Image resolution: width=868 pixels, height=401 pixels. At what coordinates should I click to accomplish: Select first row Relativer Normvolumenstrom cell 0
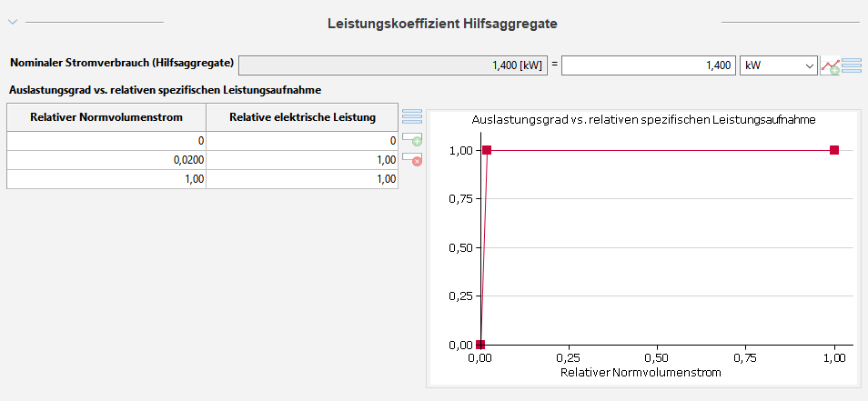point(106,141)
